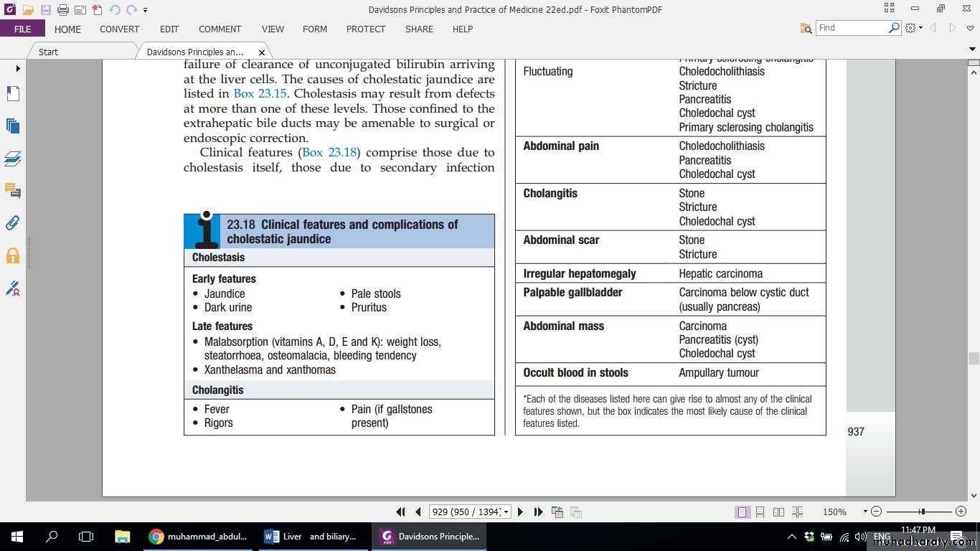Switch to facing pages view
The image size is (980, 551).
(779, 512)
